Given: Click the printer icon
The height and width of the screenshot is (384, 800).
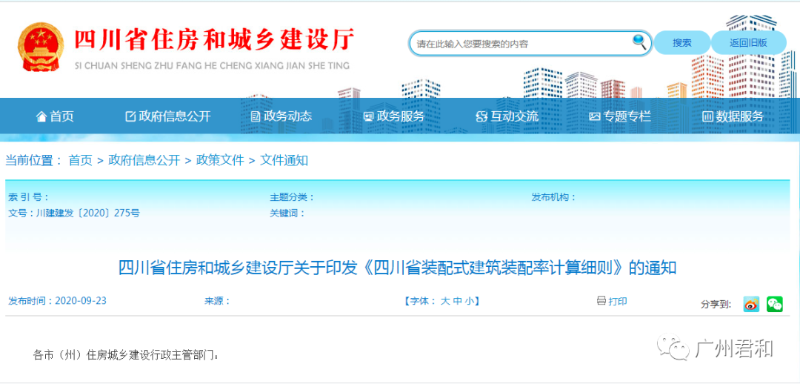Looking at the screenshot, I should click(601, 301).
